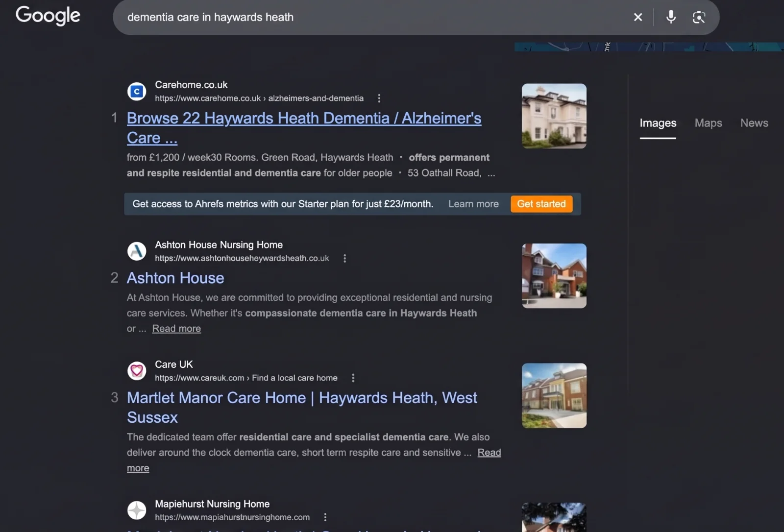This screenshot has width=784, height=532.
Task: Open the three-dot menu for Maplehurst result
Action: pos(325,517)
